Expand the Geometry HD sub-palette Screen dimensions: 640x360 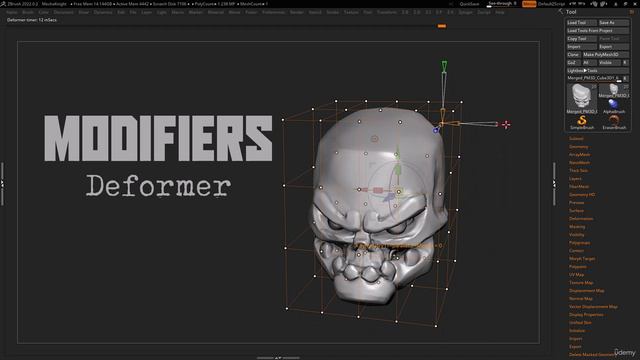[582, 195]
